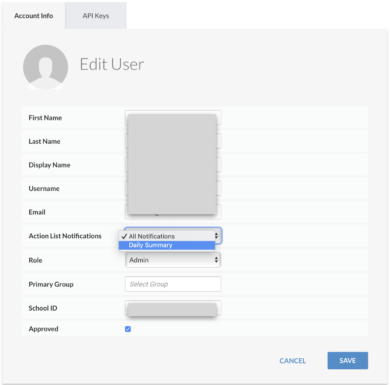Click the Edit User heading

112,64
